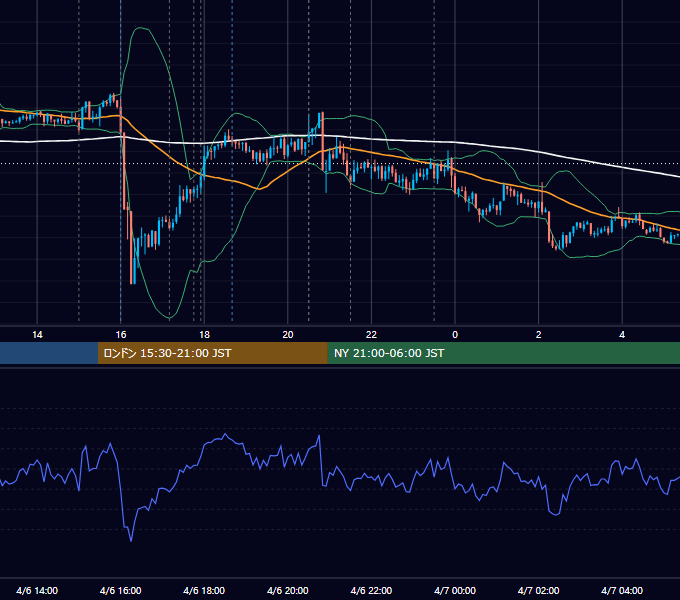This screenshot has width=680, height=600.
Task: Click the 14 hour label on price chart axis
Action: point(37,335)
